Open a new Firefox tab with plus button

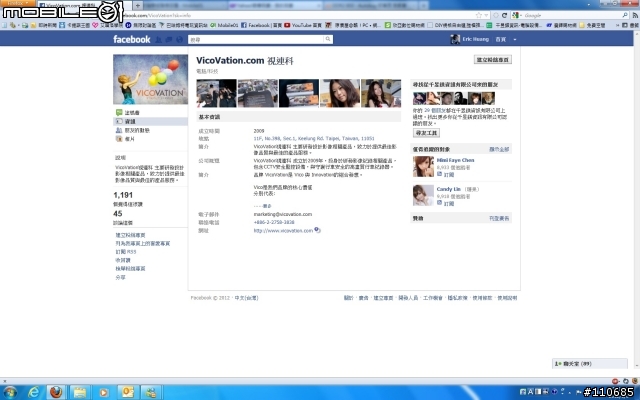point(138,5)
